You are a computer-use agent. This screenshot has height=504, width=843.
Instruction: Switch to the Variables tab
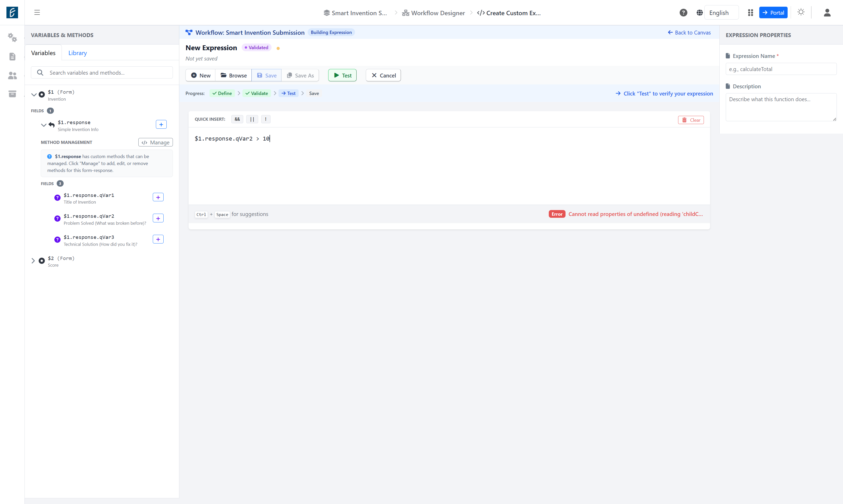coord(43,53)
